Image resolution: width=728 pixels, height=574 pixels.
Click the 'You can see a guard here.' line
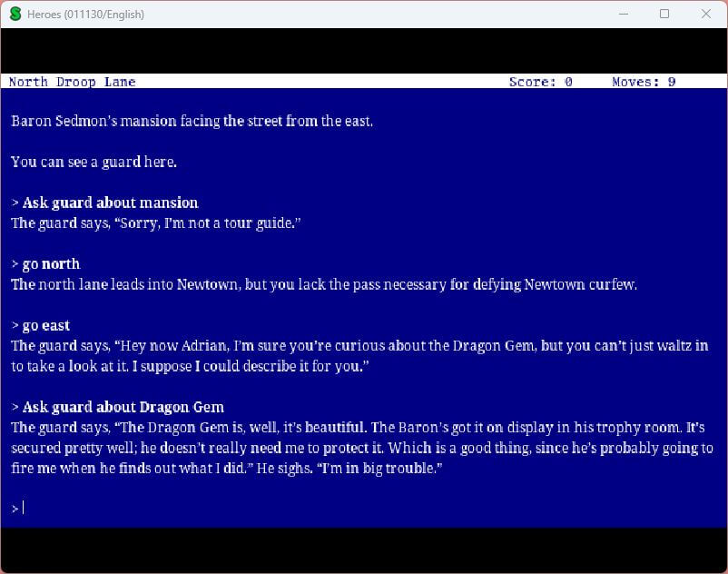(x=93, y=162)
